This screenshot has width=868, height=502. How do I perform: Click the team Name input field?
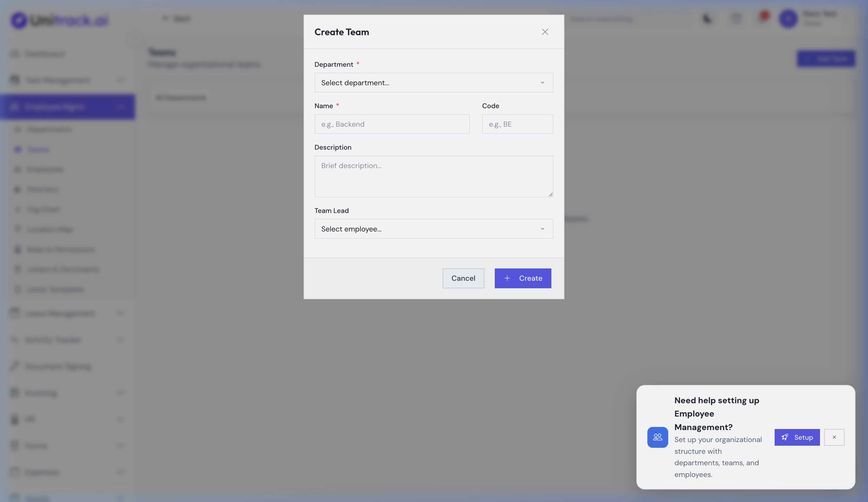392,124
